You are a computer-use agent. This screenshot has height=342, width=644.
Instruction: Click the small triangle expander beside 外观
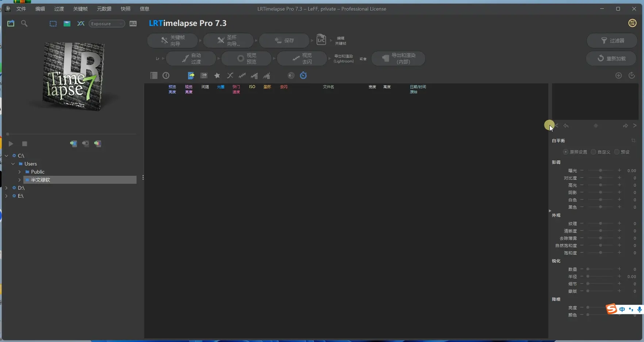[x=550, y=211]
